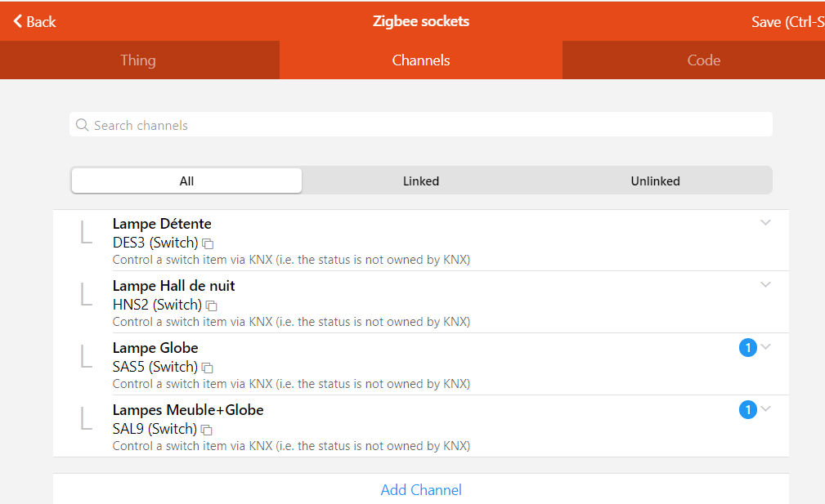
Task: Copy the DES3 channel ID icon
Action: click(x=208, y=243)
